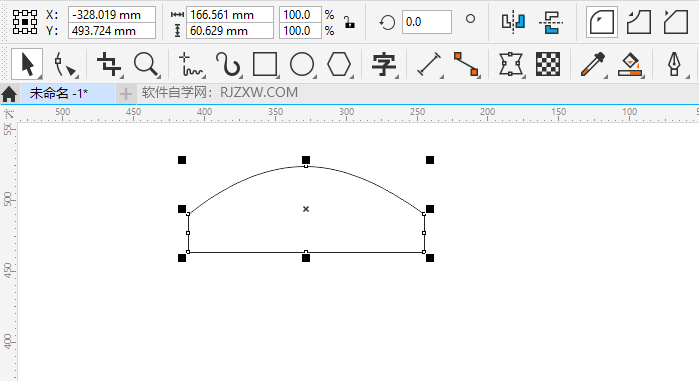Click the vertical scale percent field
The width and height of the screenshot is (699, 381).
[x=300, y=31]
